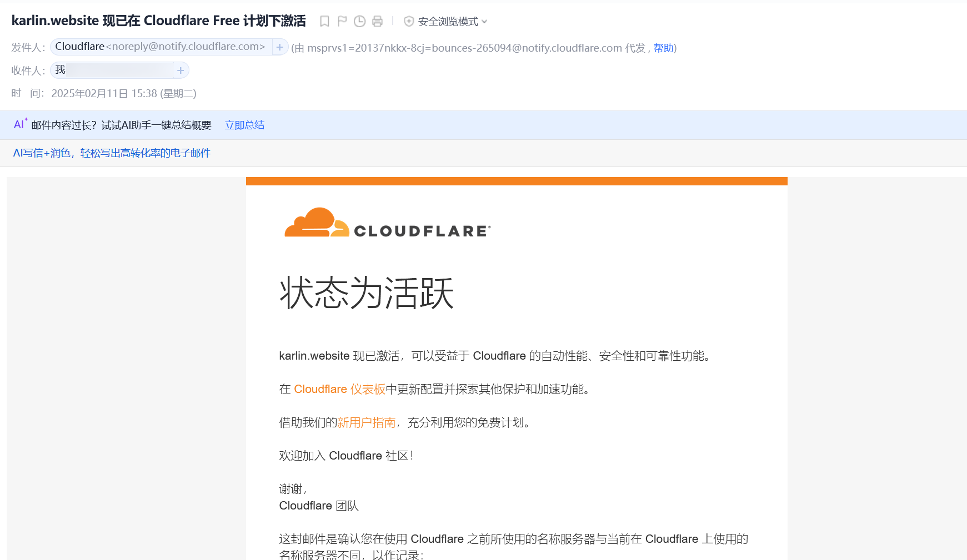The width and height of the screenshot is (967, 560).
Task: Click the karlin.website 现已激活 paragraph
Action: (x=495, y=356)
